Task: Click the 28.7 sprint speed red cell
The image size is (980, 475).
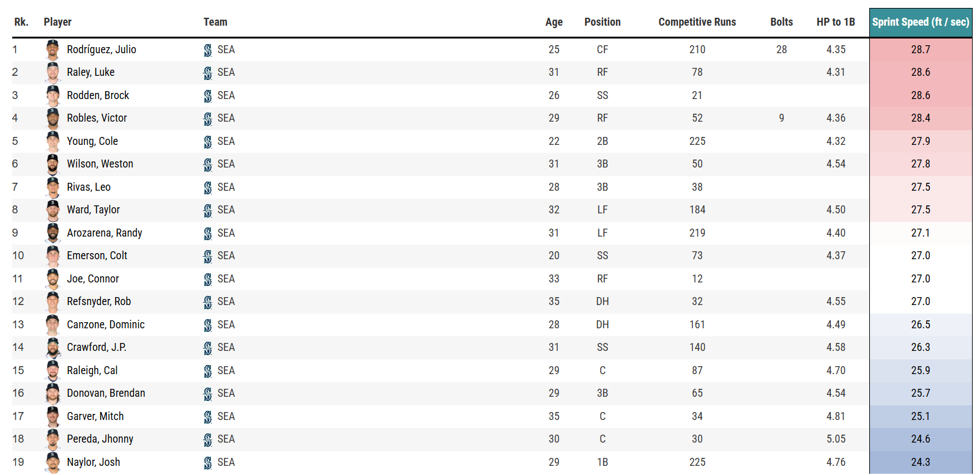Action: click(x=921, y=50)
